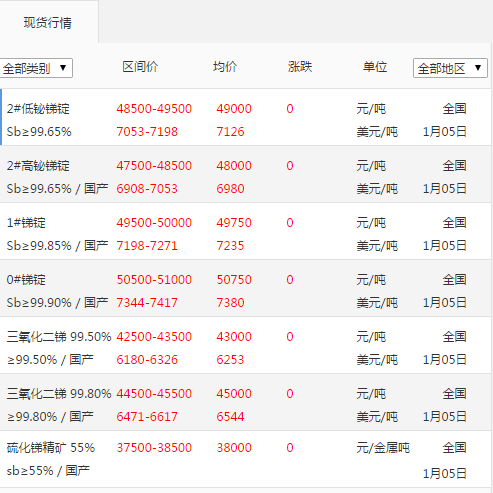The height and width of the screenshot is (493, 493).
Task: Click the 区间价 column header
Action: [x=140, y=67]
